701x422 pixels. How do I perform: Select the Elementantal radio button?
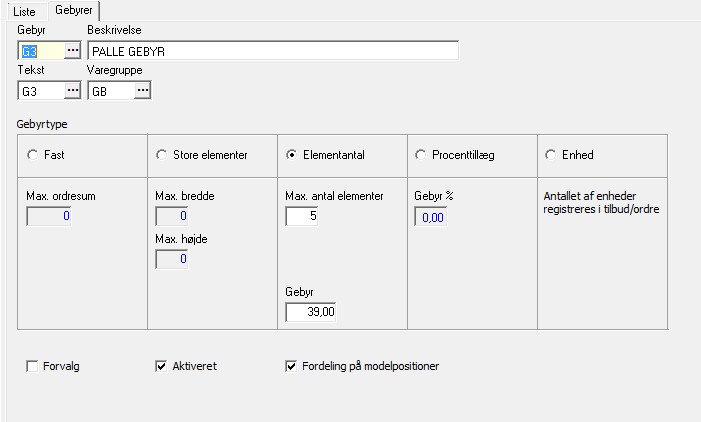(292, 155)
